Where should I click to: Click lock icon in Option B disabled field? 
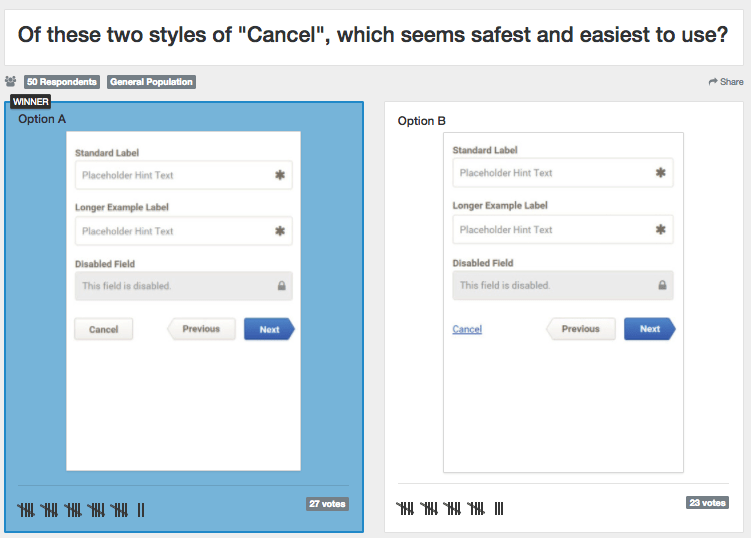coord(662,285)
